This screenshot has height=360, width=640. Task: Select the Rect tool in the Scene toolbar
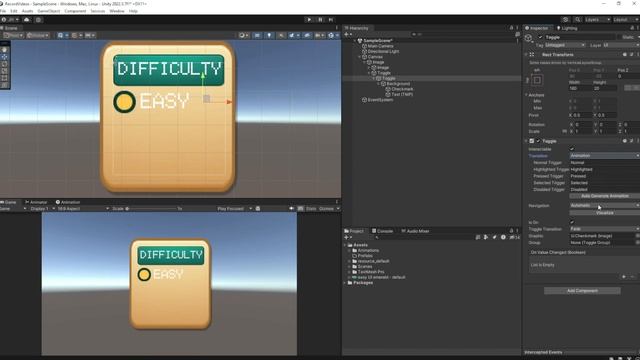[4, 78]
